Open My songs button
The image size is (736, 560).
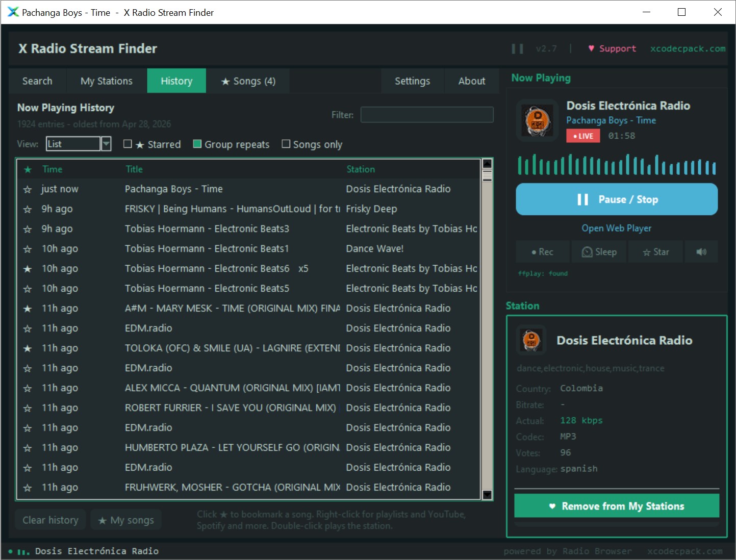(126, 520)
